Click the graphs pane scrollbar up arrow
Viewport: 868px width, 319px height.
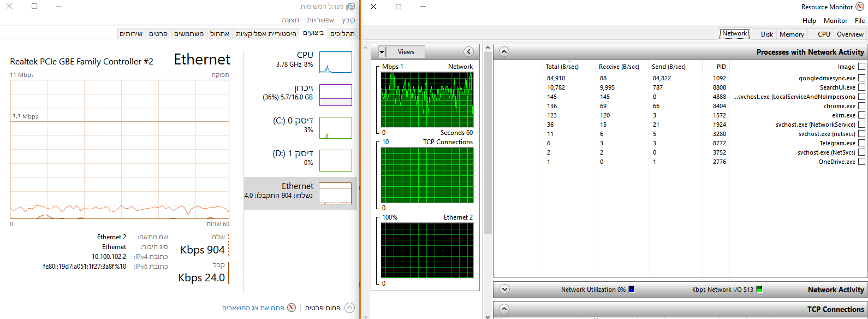487,48
